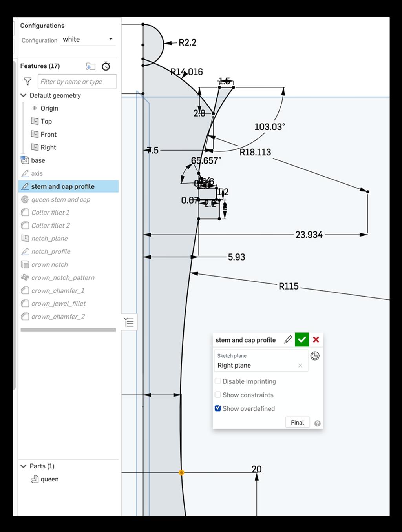This screenshot has height=532, width=402.
Task: Select the Collar fillet 1 feature
Action: [x=51, y=212]
